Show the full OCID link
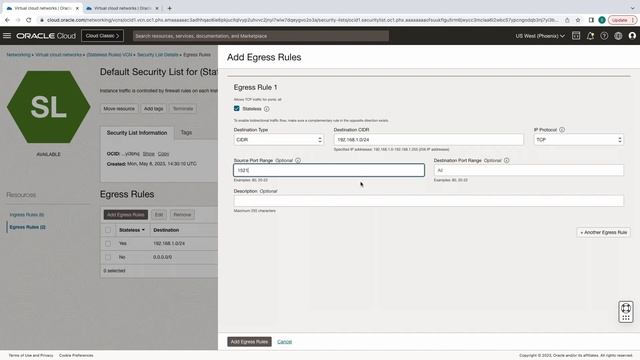The image size is (640, 360). coord(149,154)
